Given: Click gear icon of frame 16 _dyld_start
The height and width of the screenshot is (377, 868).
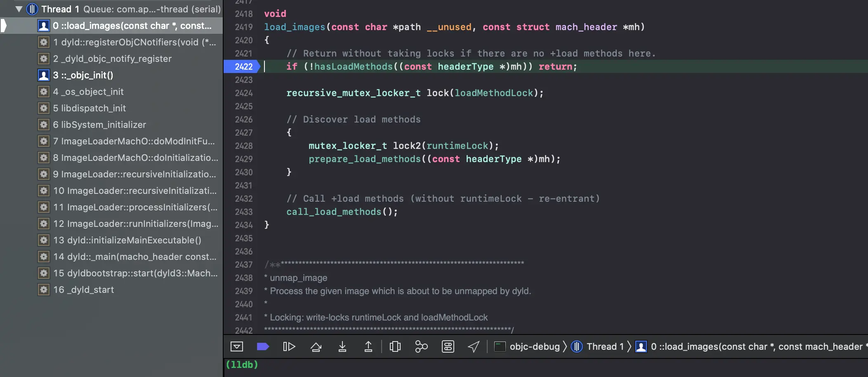Looking at the screenshot, I should (44, 290).
